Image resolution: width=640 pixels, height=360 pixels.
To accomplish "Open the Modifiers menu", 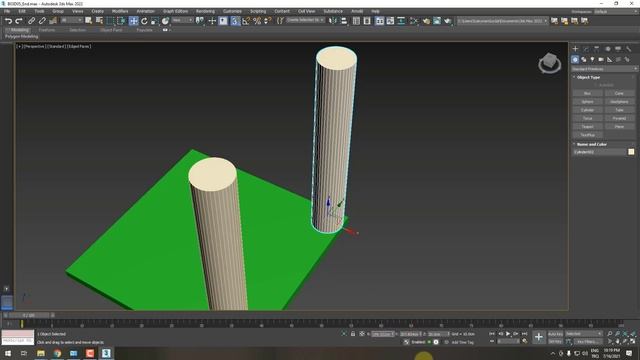I will pyautogui.click(x=120, y=11).
